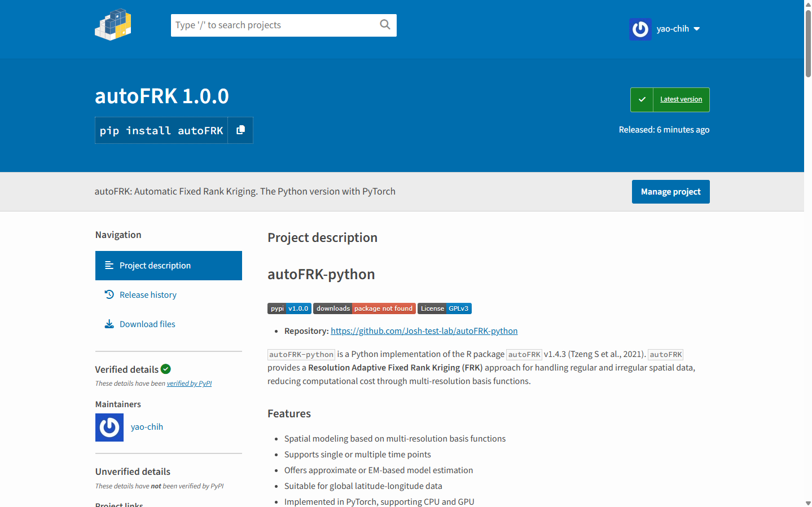Open the Download files tab
The width and height of the screenshot is (812, 507).
[147, 324]
